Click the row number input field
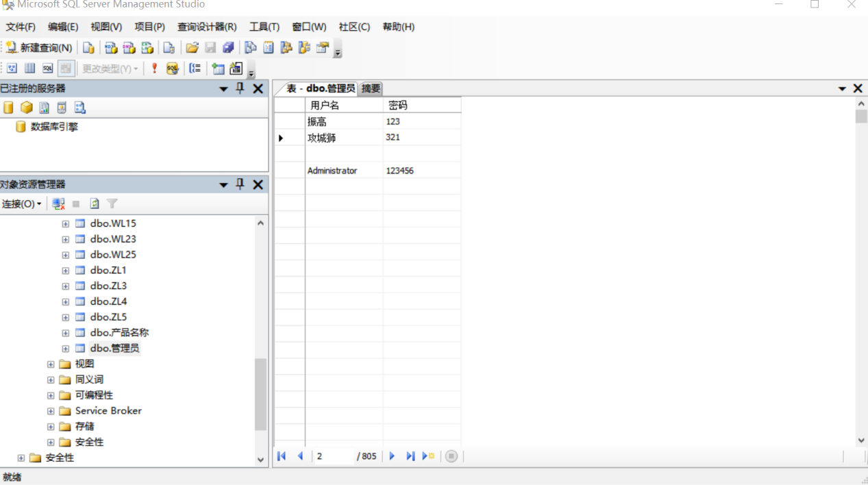Viewport: 868px width, 485px height. point(333,456)
